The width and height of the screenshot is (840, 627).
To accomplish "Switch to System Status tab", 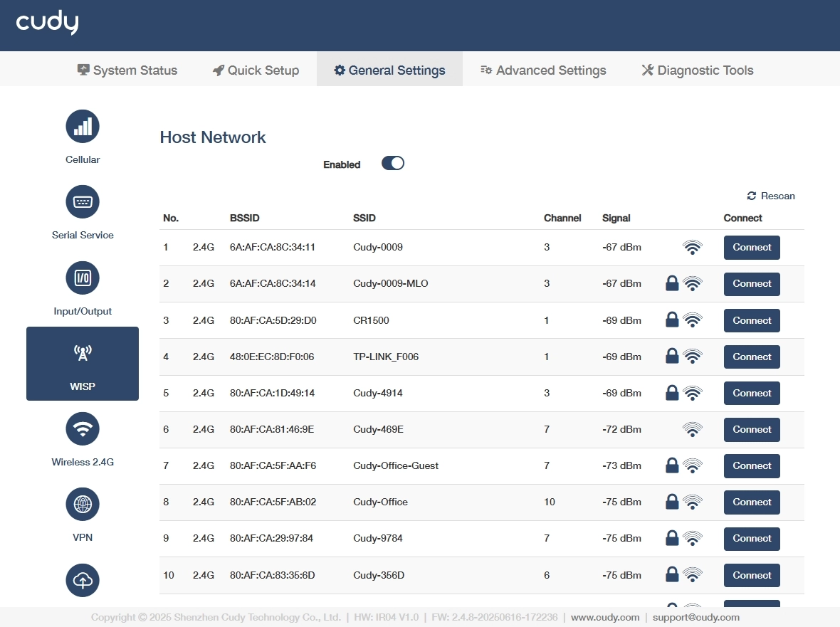I will point(127,70).
